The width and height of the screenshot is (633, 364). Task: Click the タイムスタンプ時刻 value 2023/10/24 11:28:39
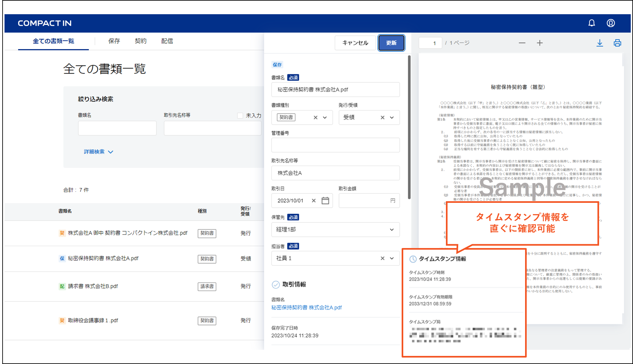coord(430,279)
